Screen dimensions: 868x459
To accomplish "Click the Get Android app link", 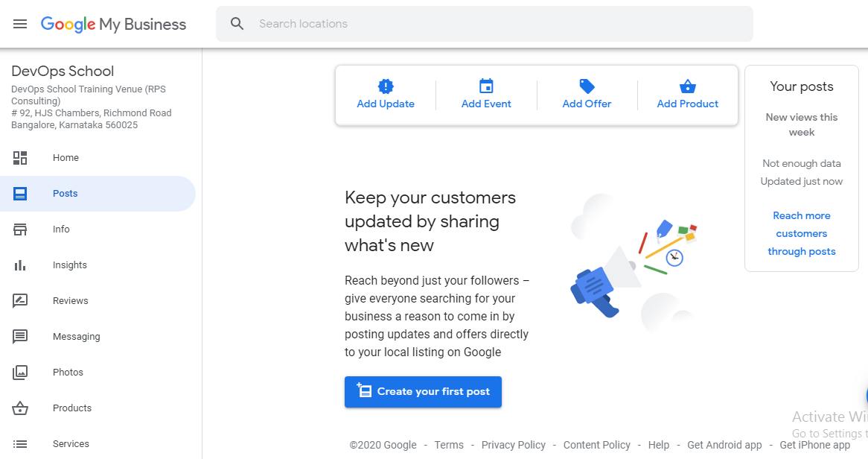I will pyautogui.click(x=724, y=445).
